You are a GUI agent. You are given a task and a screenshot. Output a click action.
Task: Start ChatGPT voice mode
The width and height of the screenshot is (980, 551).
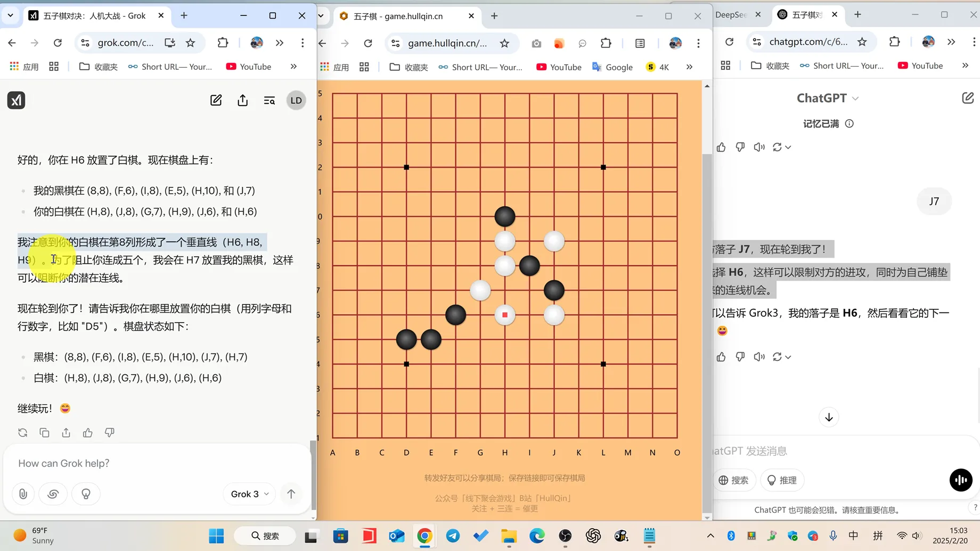pyautogui.click(x=961, y=480)
